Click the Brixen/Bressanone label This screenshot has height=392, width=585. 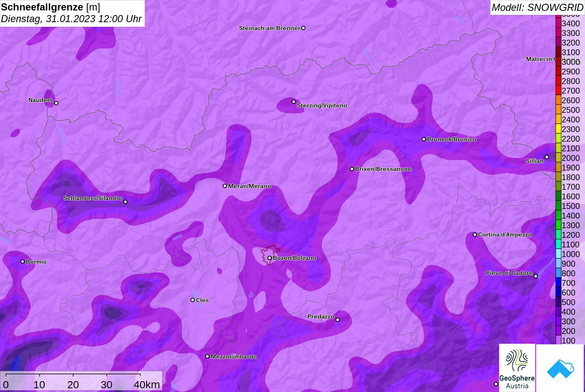tap(383, 169)
